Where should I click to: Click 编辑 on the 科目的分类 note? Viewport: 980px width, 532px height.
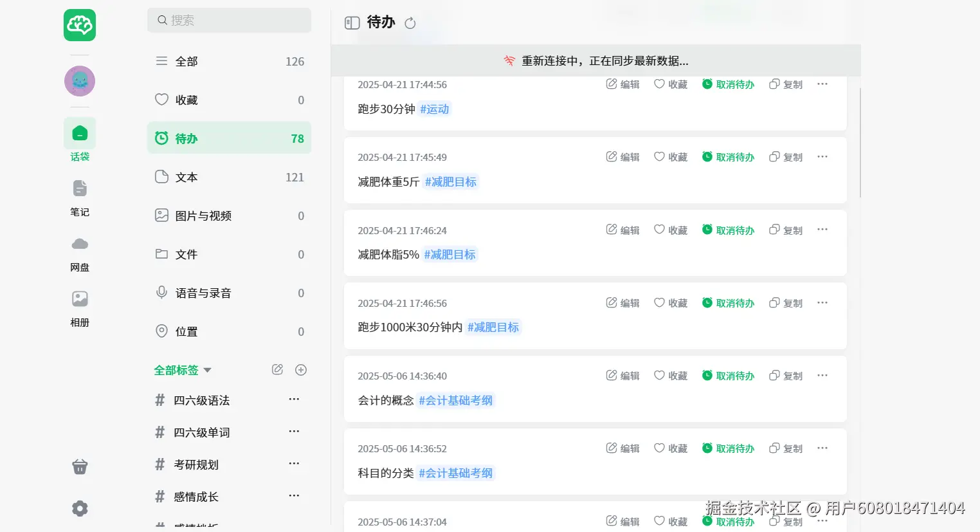(622, 448)
